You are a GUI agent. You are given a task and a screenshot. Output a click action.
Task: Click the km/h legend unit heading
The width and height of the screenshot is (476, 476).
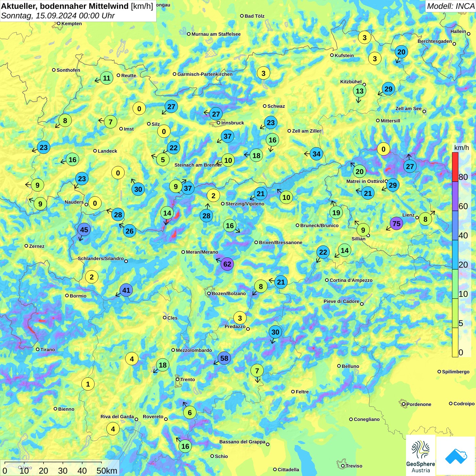coord(461,148)
